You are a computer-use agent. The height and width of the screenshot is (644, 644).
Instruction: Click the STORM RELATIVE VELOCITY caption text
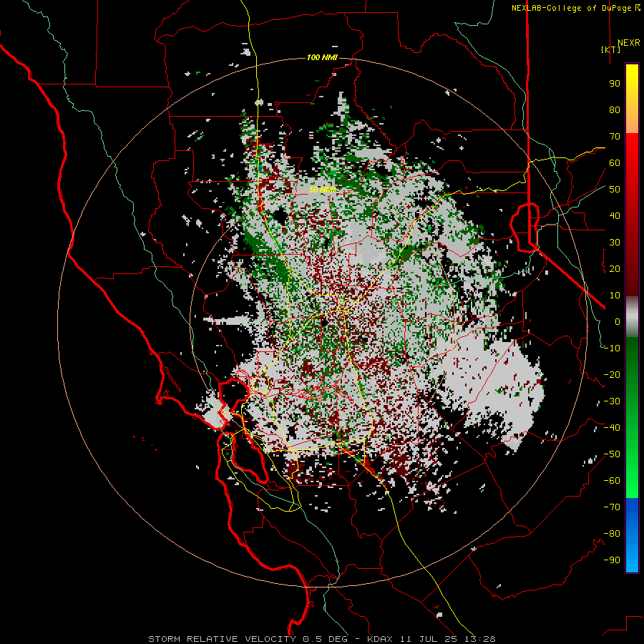(222, 639)
